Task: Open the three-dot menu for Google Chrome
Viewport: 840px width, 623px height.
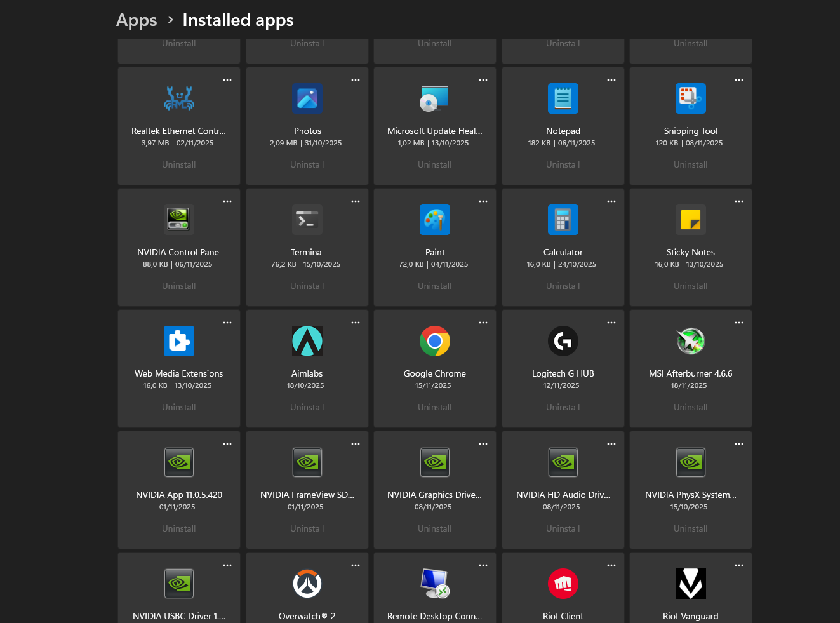Action: 483,323
